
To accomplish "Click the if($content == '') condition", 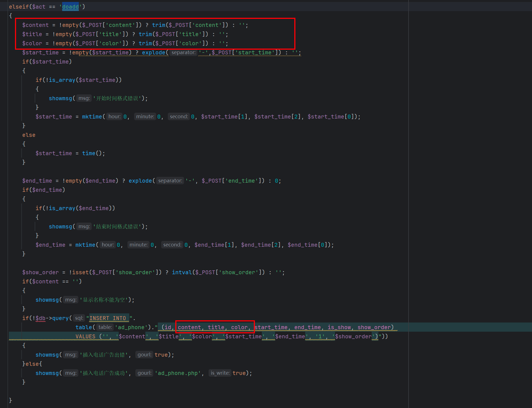I will pos(52,281).
